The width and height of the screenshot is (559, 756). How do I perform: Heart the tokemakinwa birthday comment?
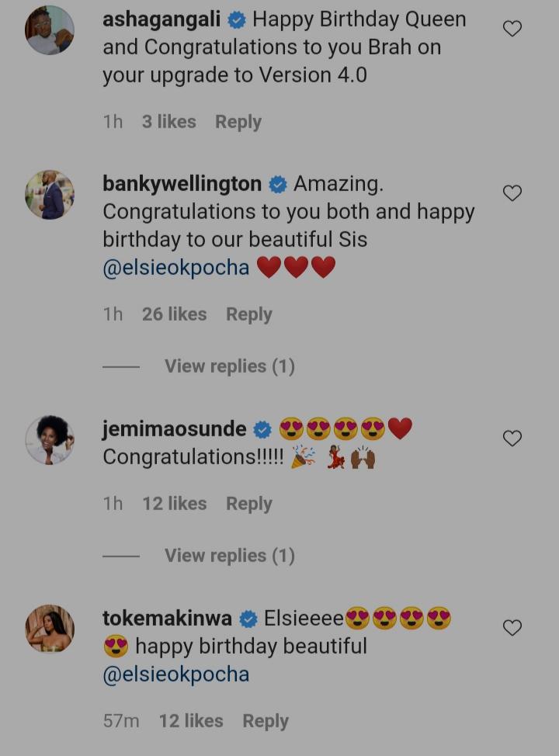click(x=512, y=628)
